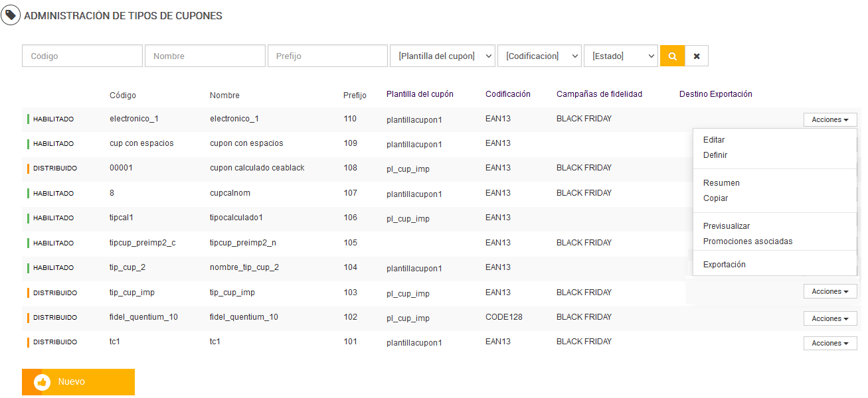Open Acciones menu for tc1 row
This screenshot has height=398, width=868.
tap(830, 344)
